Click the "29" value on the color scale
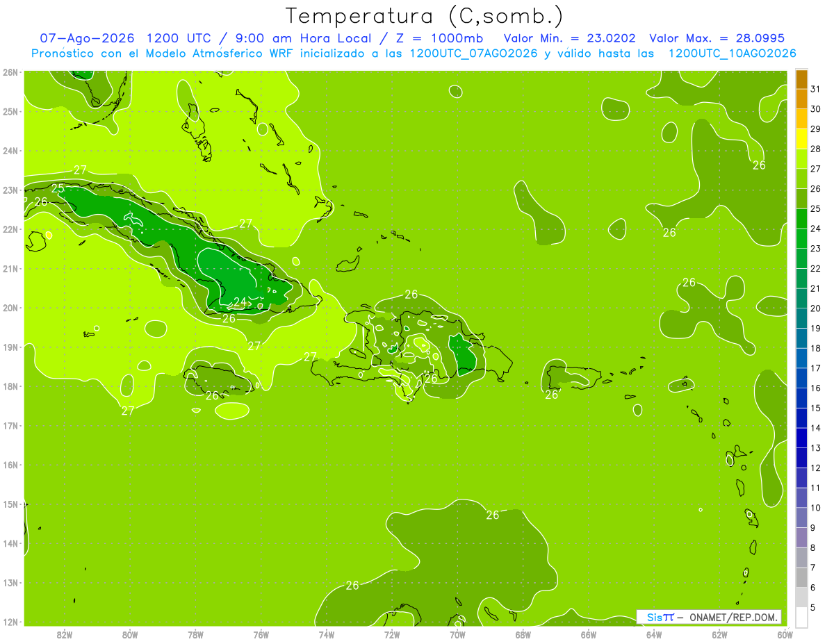This screenshot has height=644, width=834. [x=815, y=129]
